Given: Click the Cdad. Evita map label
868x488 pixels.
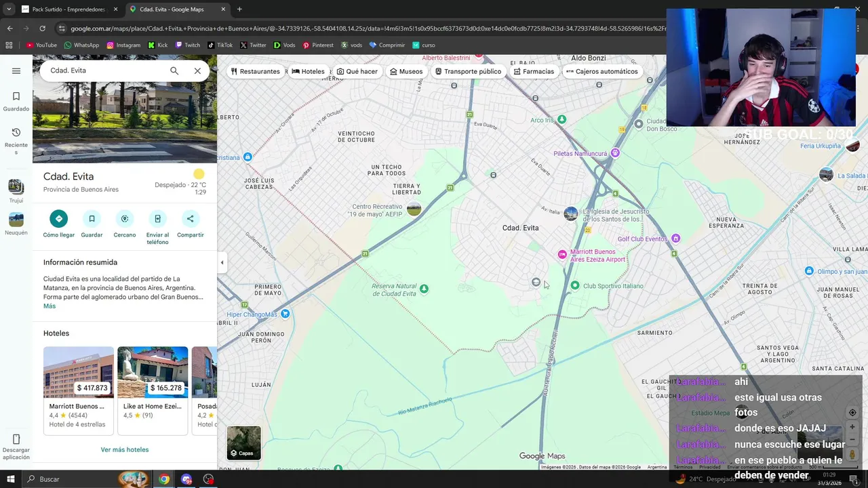Looking at the screenshot, I should click(x=521, y=228).
